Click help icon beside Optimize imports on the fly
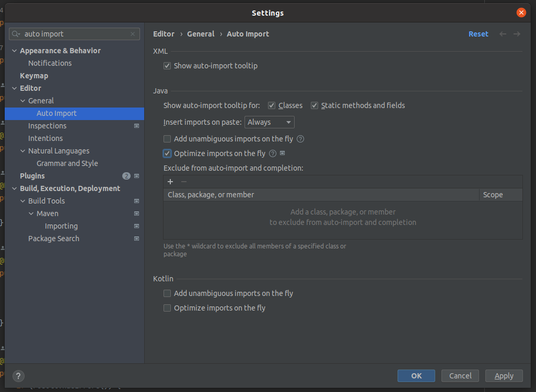 [x=273, y=153]
